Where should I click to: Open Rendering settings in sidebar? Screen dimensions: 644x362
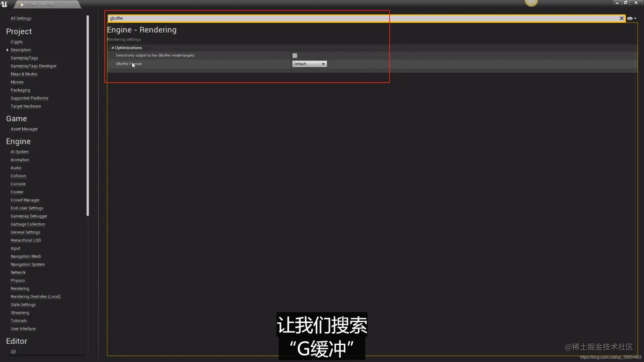20,289
